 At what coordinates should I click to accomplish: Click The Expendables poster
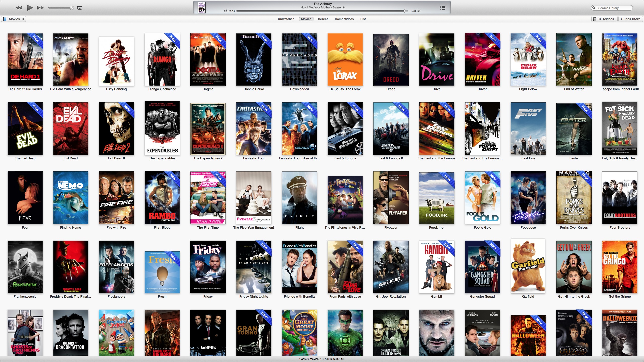coord(162,128)
